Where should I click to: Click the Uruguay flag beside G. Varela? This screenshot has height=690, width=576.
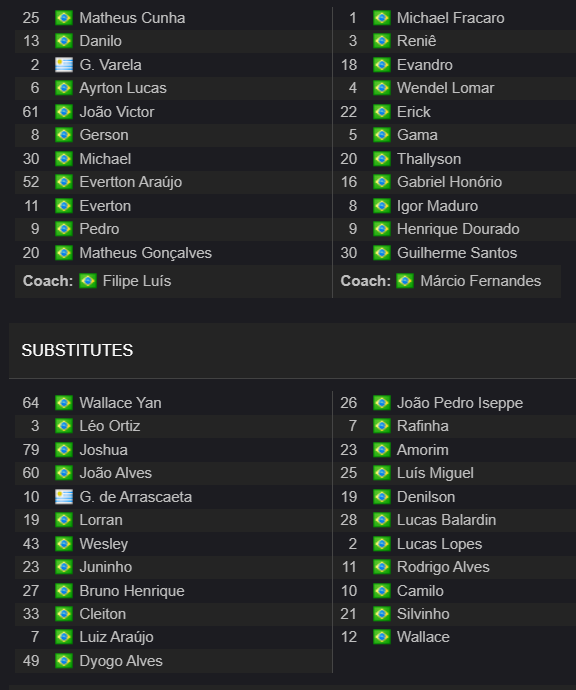tap(64, 65)
